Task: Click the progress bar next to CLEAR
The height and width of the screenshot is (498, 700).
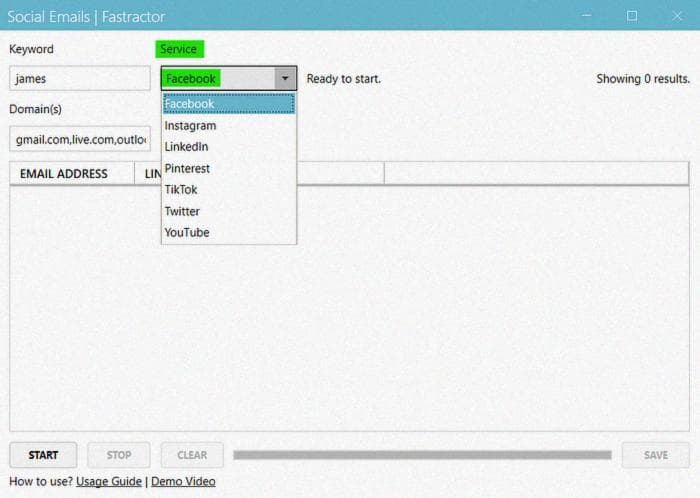Action: click(422, 455)
